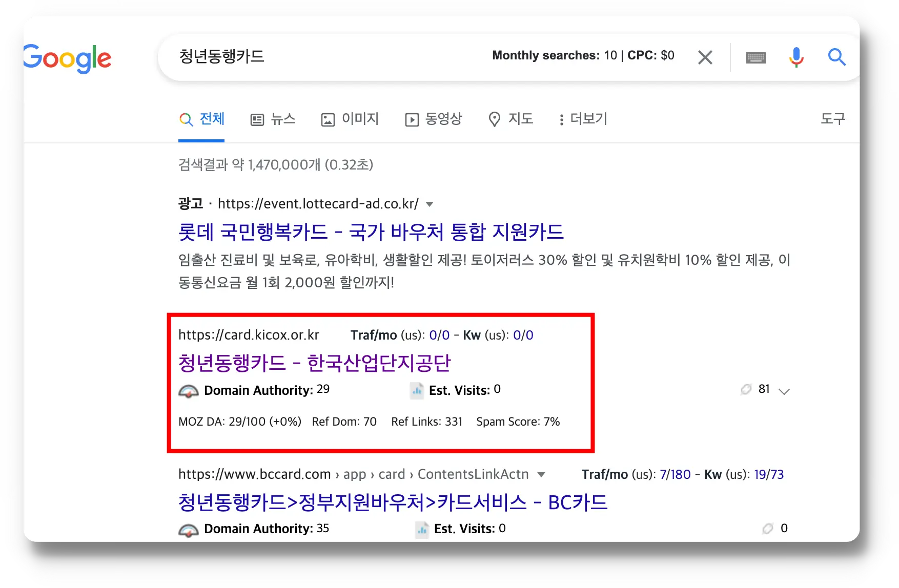Expand the ad URL dropdown arrow for lottecard
The height and width of the screenshot is (588, 899).
click(430, 204)
